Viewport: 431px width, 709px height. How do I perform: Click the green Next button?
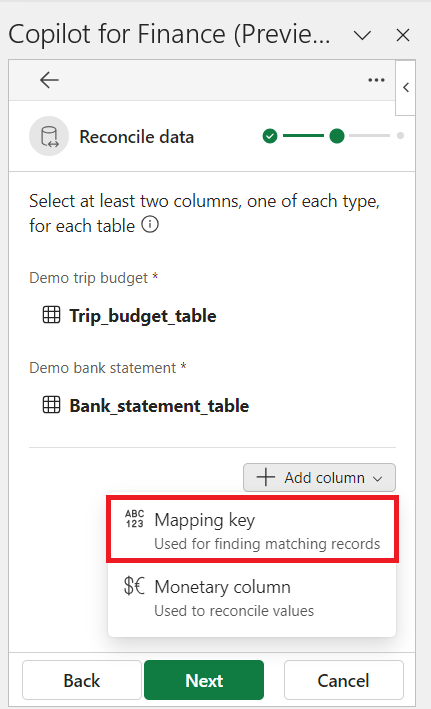click(x=204, y=680)
